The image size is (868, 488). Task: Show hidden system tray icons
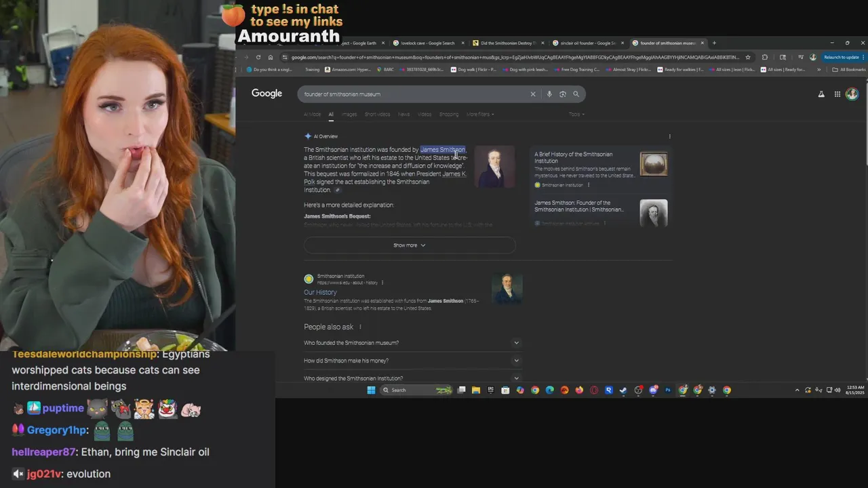(x=797, y=390)
